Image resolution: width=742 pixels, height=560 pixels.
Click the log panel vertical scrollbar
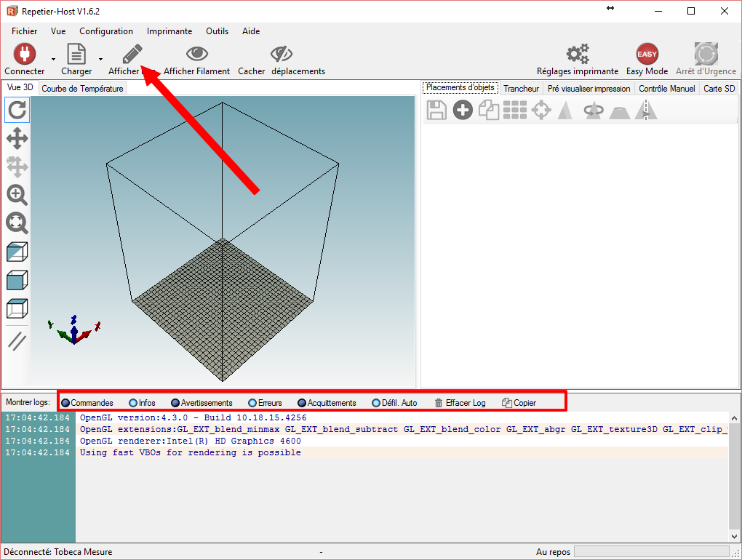coord(734,476)
